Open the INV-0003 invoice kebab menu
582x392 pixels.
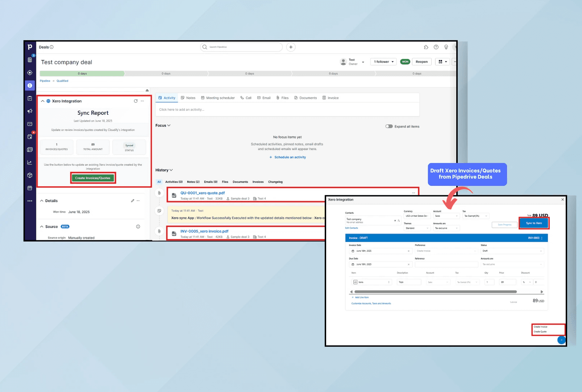click(542, 238)
